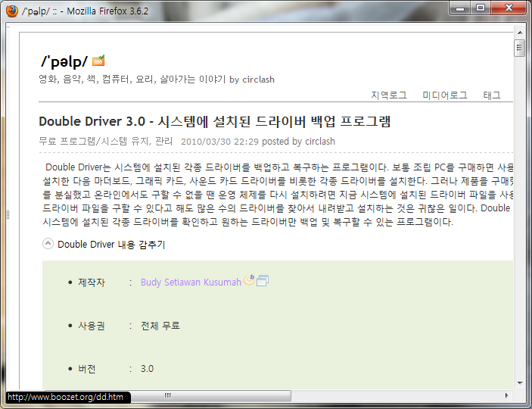Collapse the Double Driver content expander
The image size is (532, 409).
[x=48, y=244]
